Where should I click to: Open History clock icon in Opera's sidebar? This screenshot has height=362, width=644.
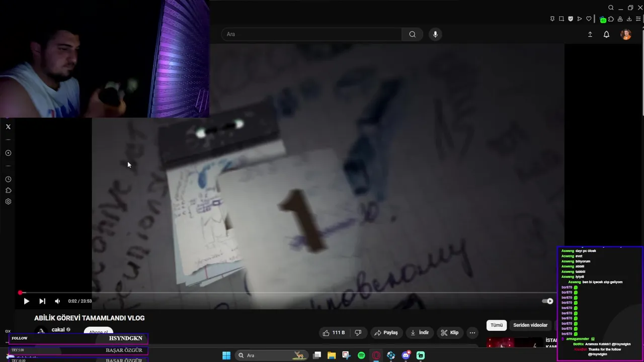(8, 179)
